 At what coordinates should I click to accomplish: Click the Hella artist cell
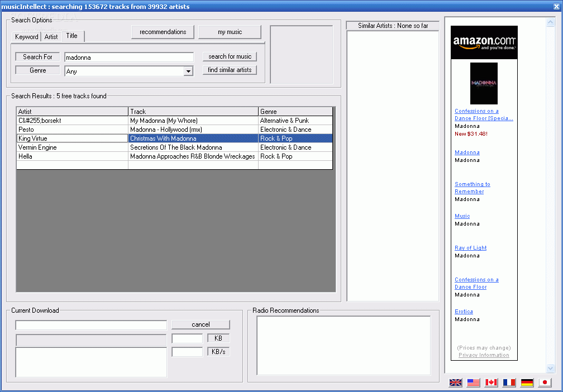point(72,156)
